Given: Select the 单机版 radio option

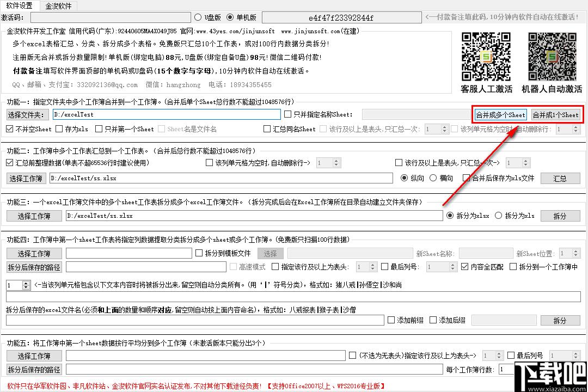Looking at the screenshot, I should (230, 17).
